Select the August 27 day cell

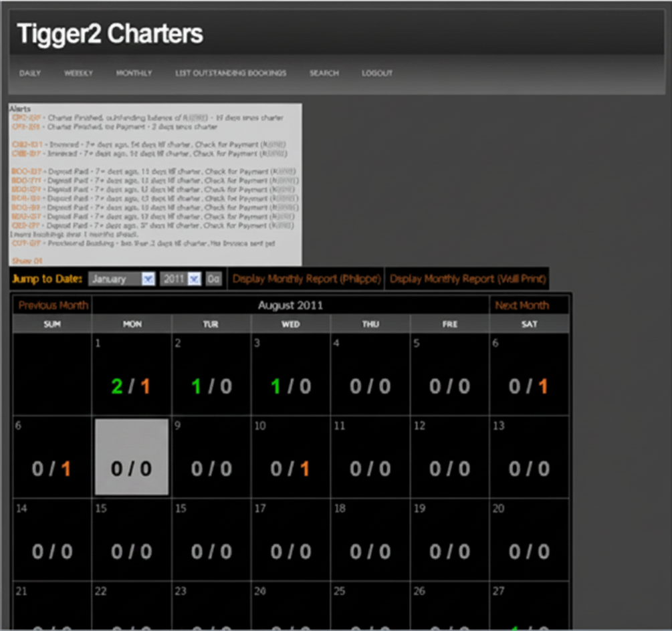[x=530, y=606]
